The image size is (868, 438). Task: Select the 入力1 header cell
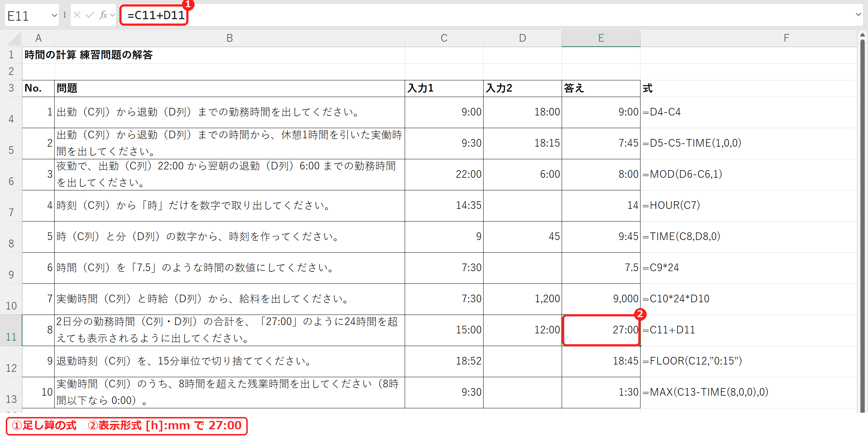point(444,88)
